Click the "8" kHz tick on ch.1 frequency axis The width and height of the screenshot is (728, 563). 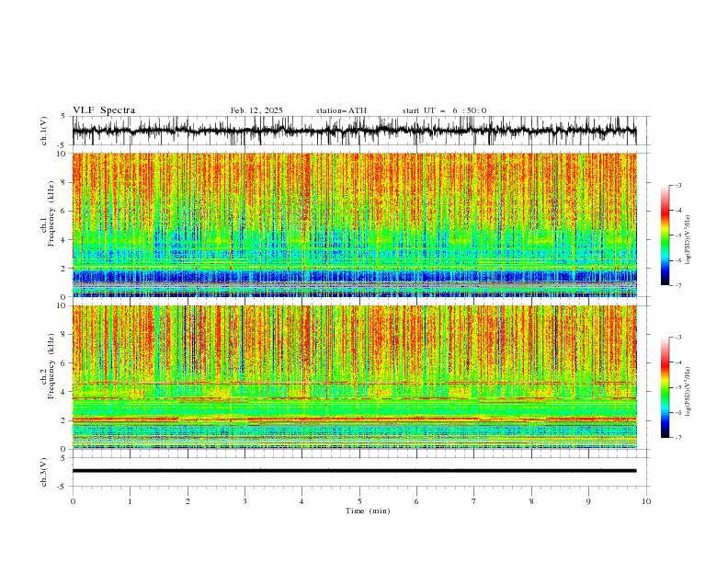coord(65,182)
